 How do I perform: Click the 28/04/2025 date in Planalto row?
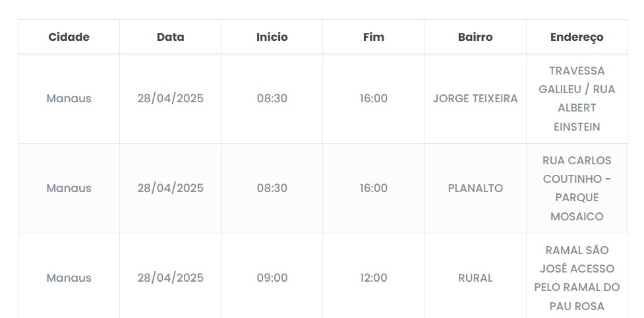[x=170, y=188]
